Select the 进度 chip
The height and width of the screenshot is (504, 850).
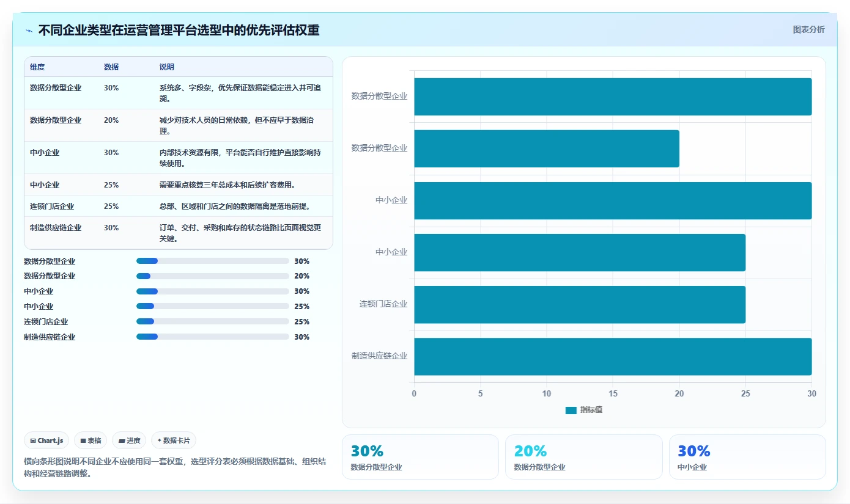[x=130, y=440]
